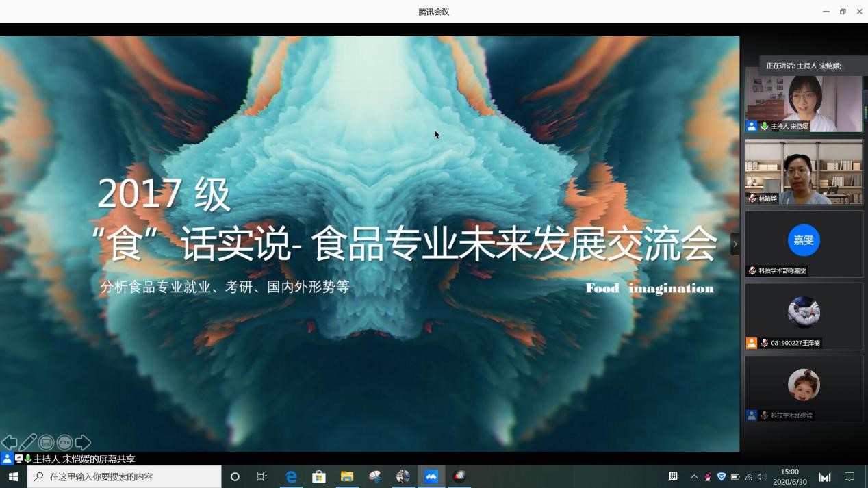The width and height of the screenshot is (868, 488).
Task: Click the Windows search box
Action: [125, 476]
